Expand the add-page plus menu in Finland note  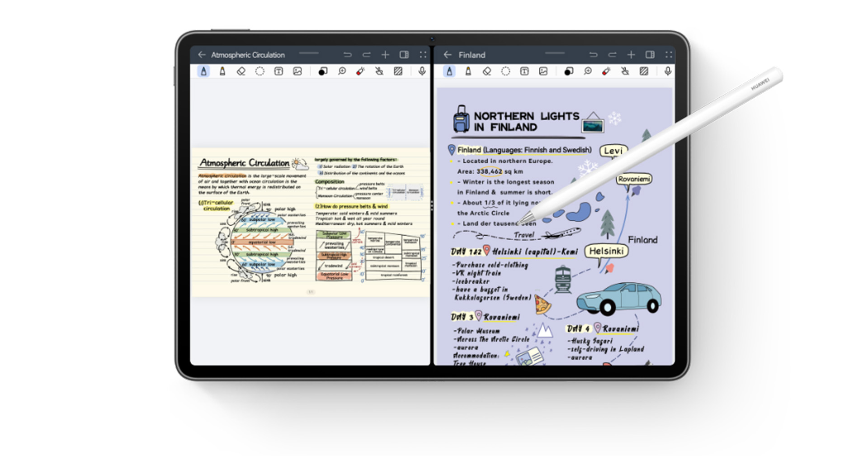coord(631,55)
